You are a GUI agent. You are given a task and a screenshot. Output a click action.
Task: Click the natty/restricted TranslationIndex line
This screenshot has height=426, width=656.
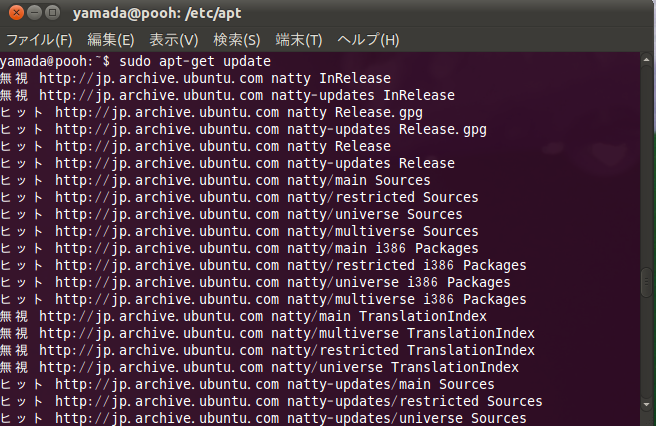click(x=268, y=350)
